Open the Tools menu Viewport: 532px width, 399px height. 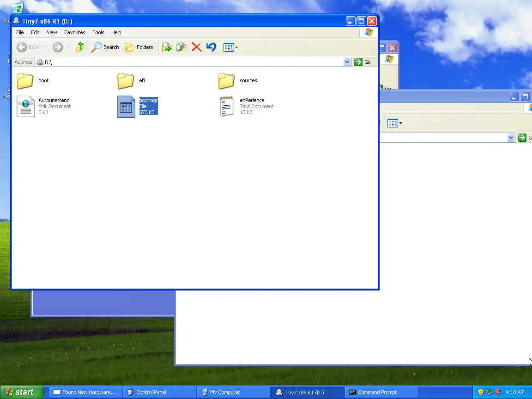[98, 32]
